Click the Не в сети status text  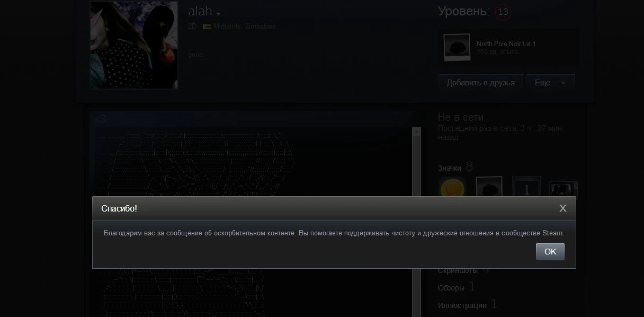point(460,117)
